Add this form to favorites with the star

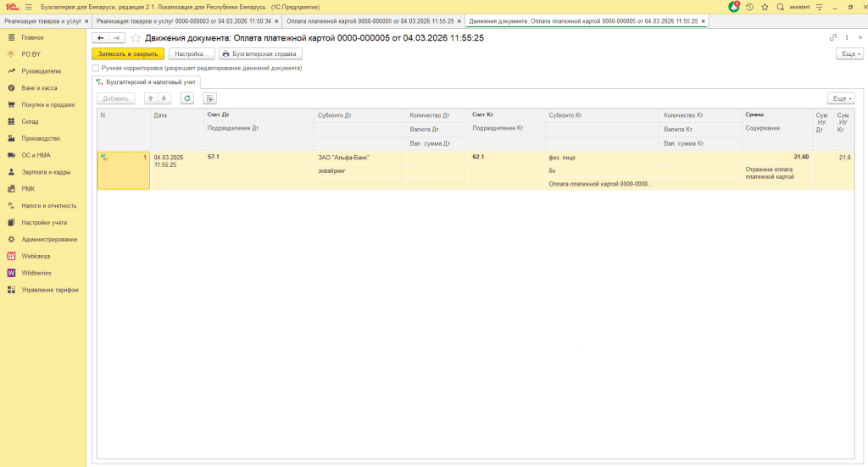(136, 38)
